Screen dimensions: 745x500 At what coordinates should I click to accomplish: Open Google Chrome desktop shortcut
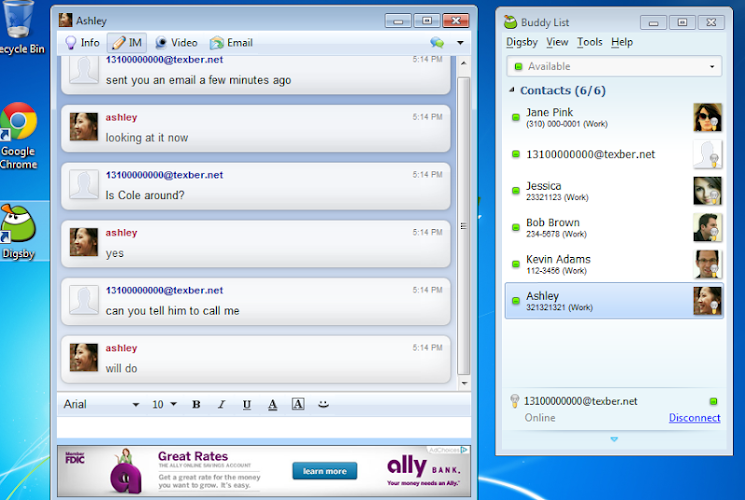point(19,137)
